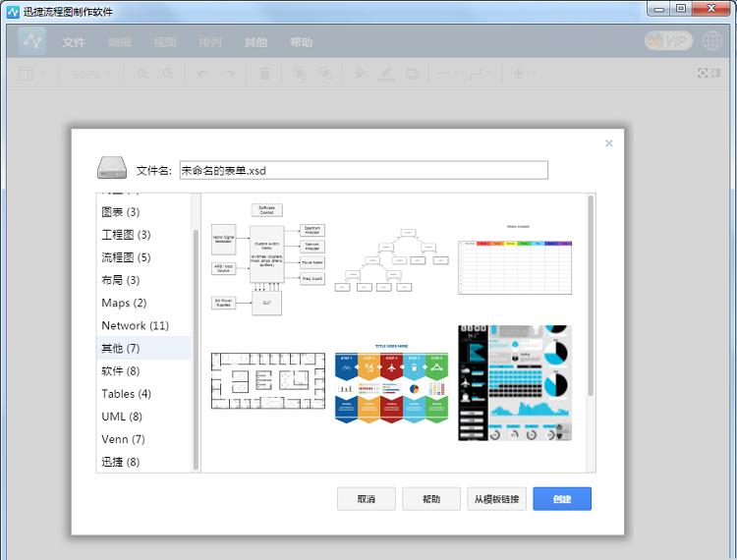Open the 编辑 menu
The height and width of the screenshot is (560, 737).
(119, 42)
